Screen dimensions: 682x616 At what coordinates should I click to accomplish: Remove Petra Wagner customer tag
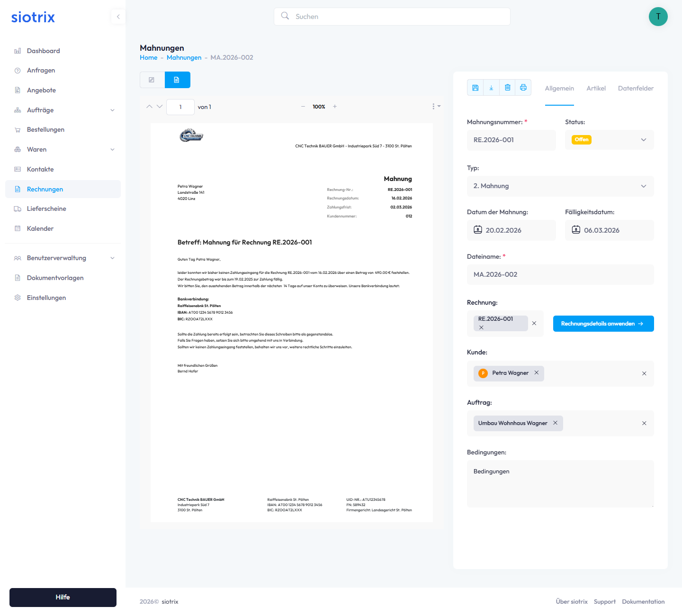[537, 373]
